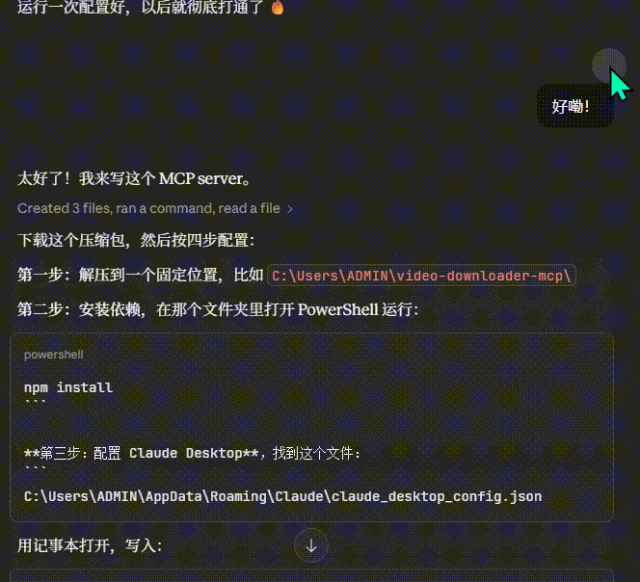This screenshot has height=582, width=640.
Task: Click the '用记事本打开, 写入:' text
Action: [89, 545]
